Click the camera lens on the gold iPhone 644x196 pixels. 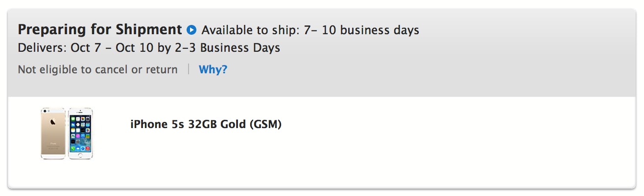(x=45, y=112)
